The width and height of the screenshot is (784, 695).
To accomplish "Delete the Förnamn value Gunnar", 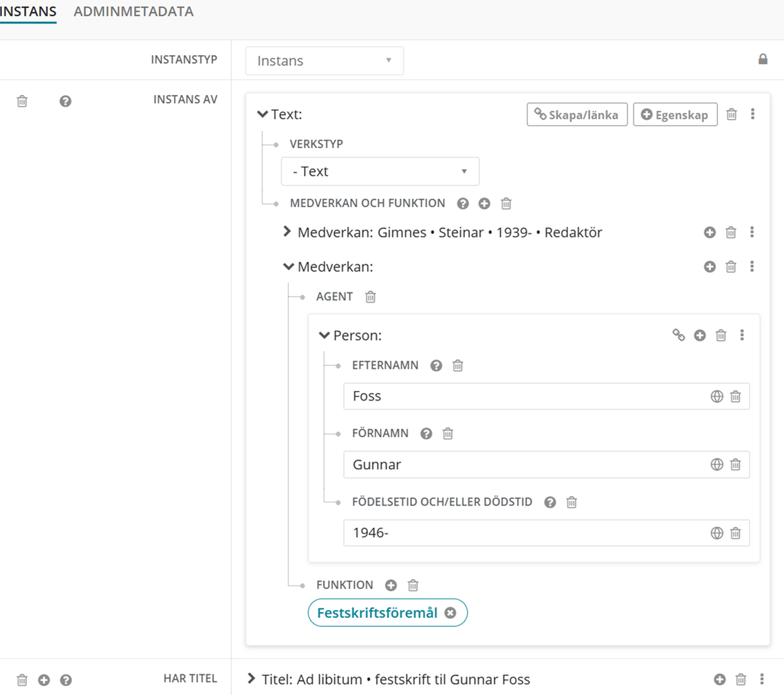I will click(735, 464).
